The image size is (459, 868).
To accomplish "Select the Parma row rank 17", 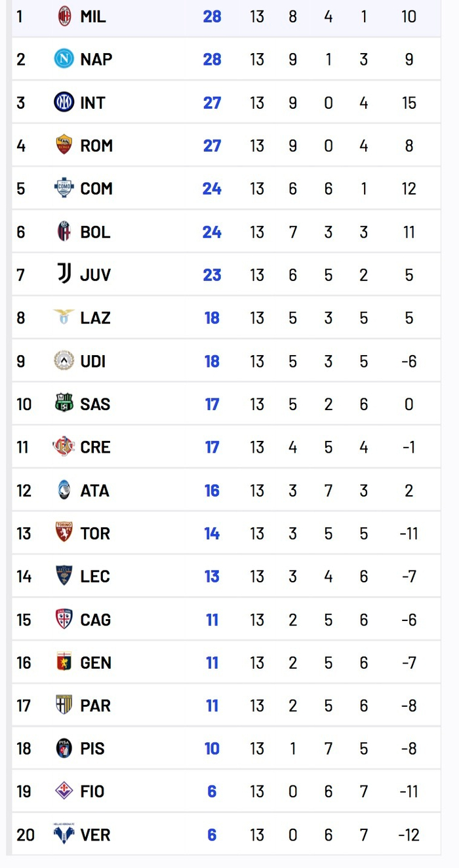I will [24, 706].
